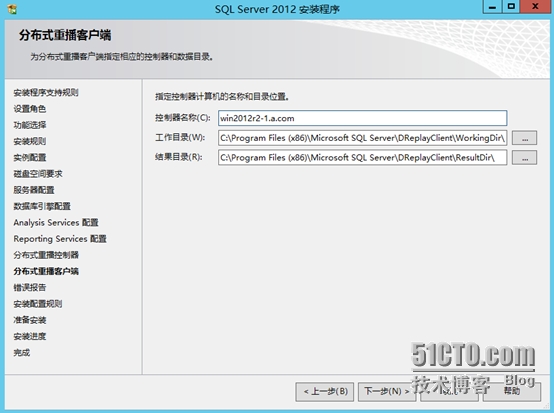The width and height of the screenshot is (554, 413).
Task: Click the working directory path field
Action: [x=363, y=138]
